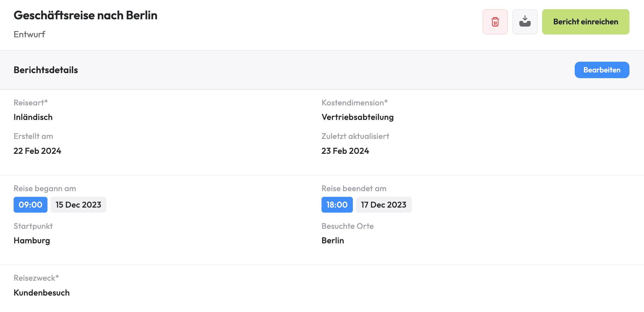This screenshot has height=312, width=644.
Task: Click the 18:00 end time badge
Action: [337, 205]
